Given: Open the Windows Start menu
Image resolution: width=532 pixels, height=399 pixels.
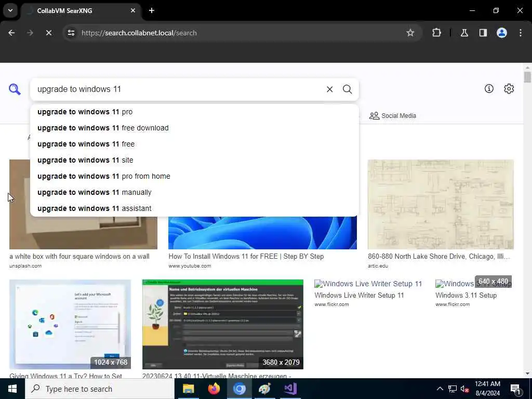Looking at the screenshot, I should pyautogui.click(x=12, y=389).
